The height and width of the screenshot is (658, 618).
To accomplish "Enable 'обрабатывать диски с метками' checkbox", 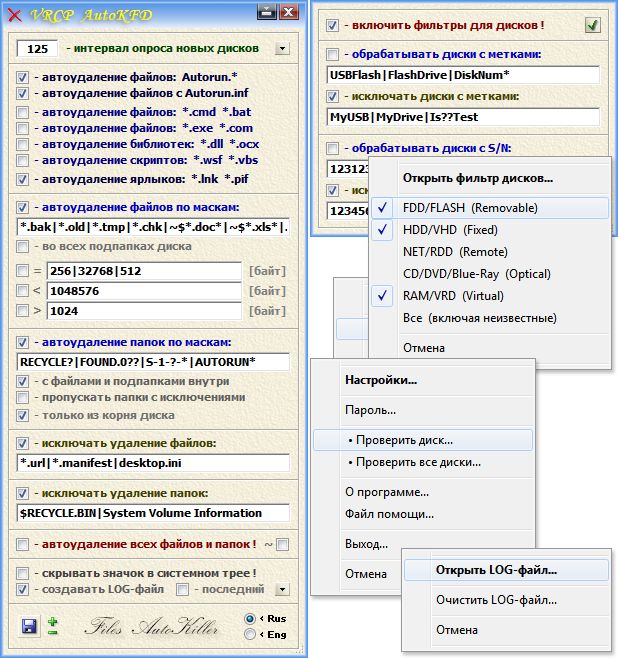I will (x=332, y=55).
